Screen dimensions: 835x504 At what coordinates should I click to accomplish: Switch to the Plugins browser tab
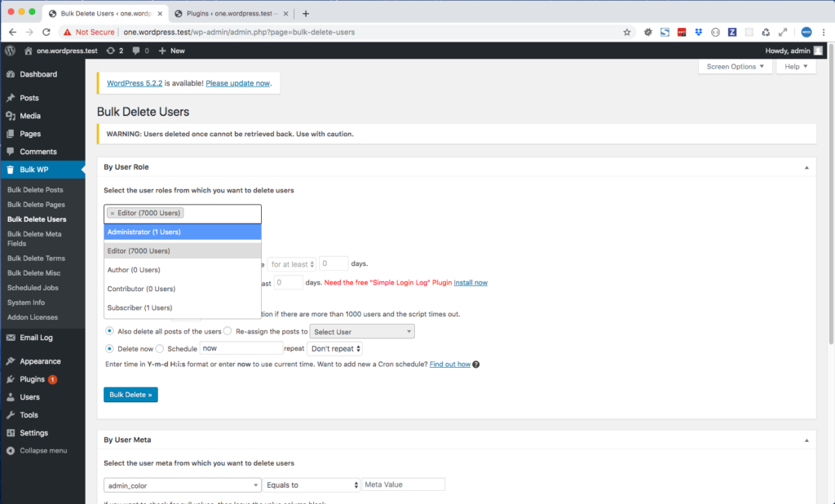click(224, 13)
